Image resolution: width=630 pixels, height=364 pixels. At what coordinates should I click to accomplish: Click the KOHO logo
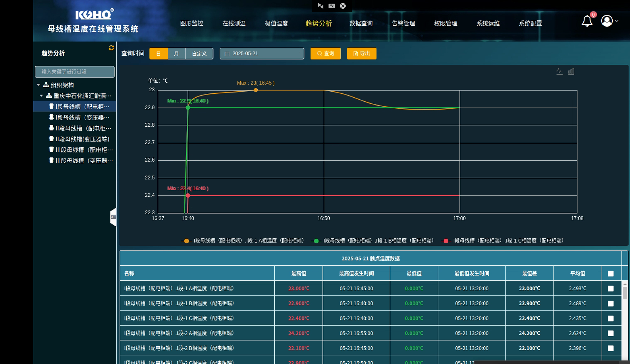94,15
